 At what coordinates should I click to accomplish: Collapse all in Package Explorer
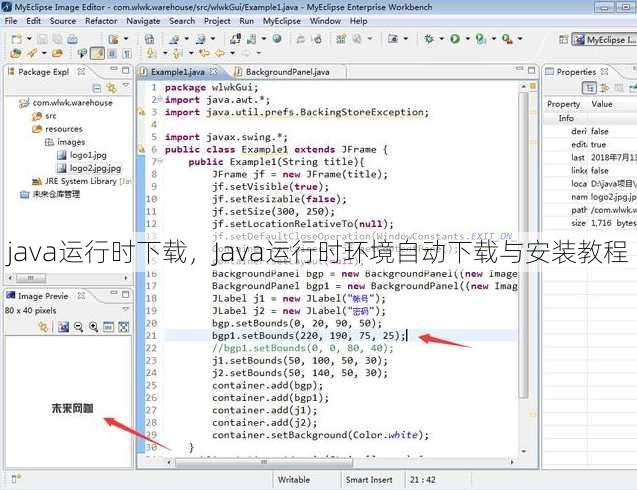point(97,88)
